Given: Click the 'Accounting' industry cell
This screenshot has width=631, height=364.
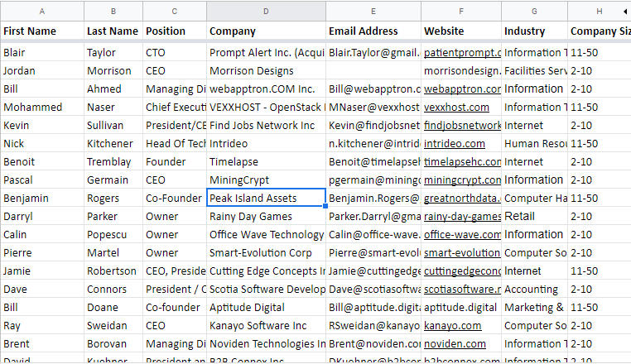Looking at the screenshot, I should coord(534,290).
